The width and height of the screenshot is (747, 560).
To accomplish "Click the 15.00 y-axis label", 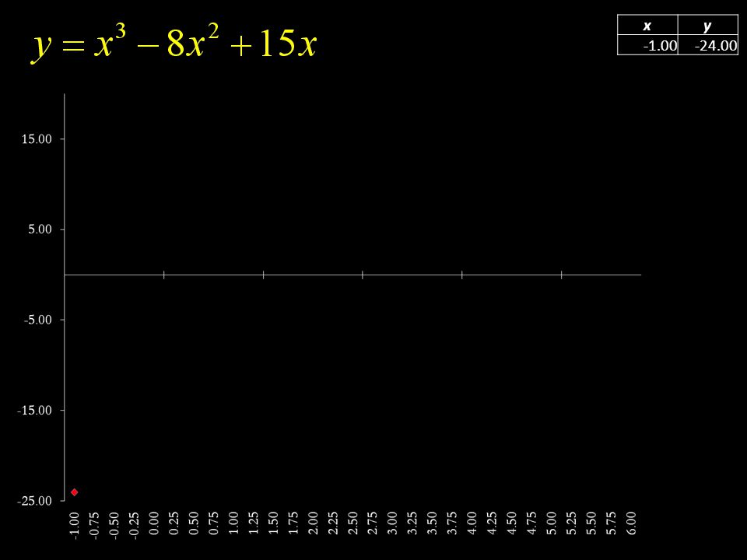I will click(x=37, y=139).
